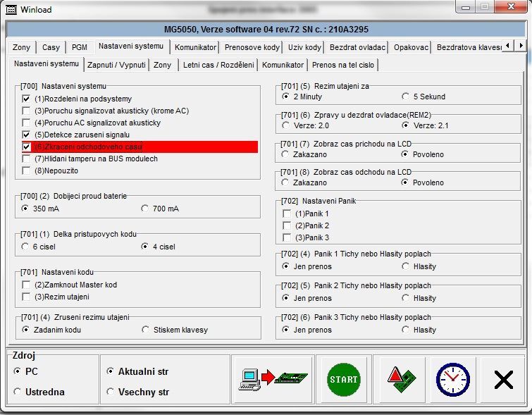This screenshot has height=415, width=532.
Task: Click the Winload title bar app icon
Action: (x=8, y=9)
